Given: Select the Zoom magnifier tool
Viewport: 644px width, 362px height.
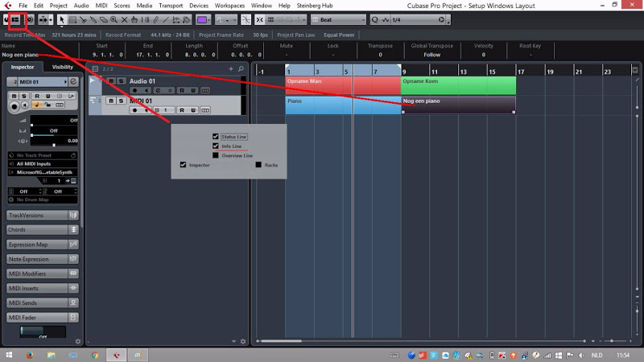Looking at the screenshot, I should click(x=114, y=19).
